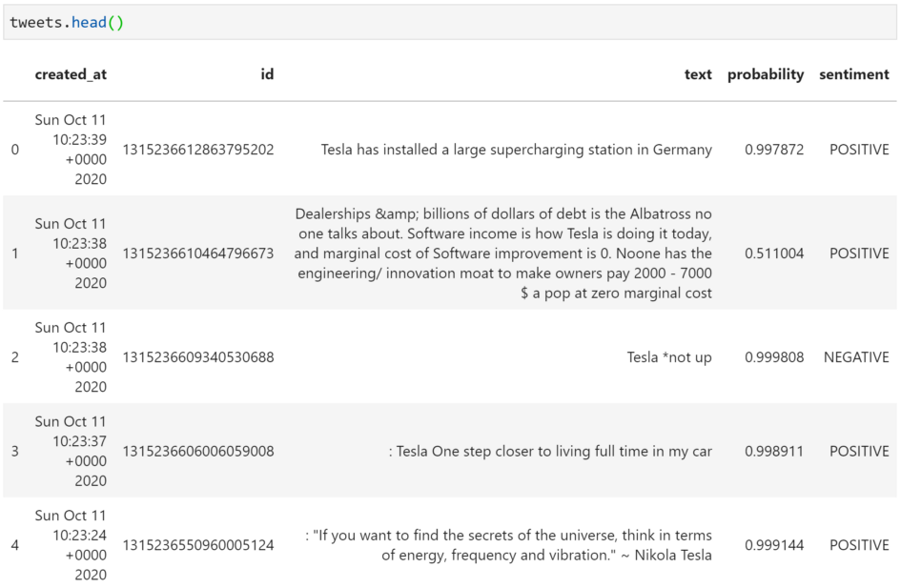Select the sentiment column header
This screenshot has width=901, height=588.
[854, 74]
